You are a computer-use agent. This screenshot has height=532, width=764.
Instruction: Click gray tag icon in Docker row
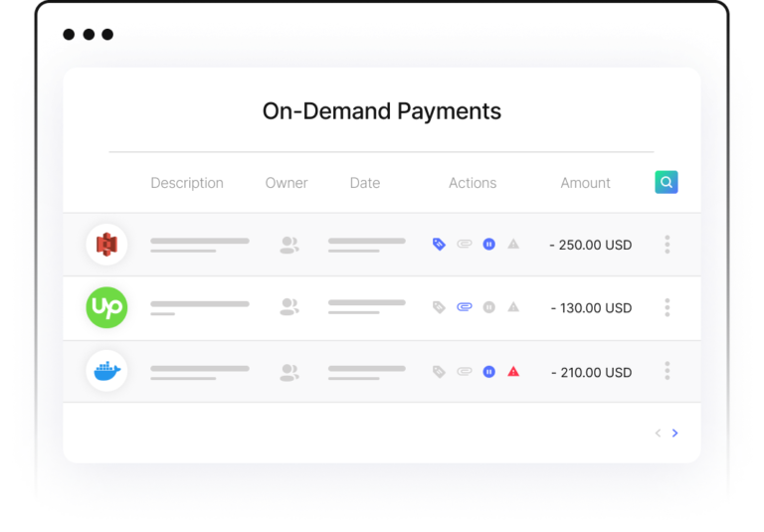[x=439, y=371]
